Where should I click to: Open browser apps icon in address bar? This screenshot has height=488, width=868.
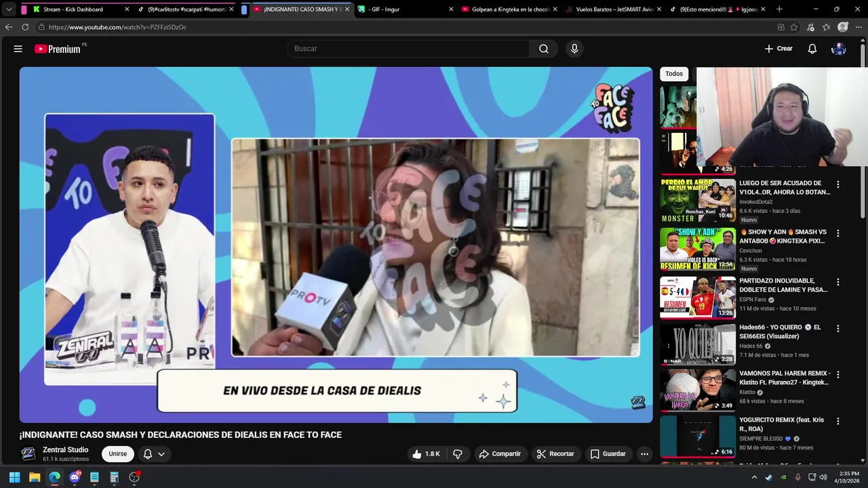coord(781,27)
